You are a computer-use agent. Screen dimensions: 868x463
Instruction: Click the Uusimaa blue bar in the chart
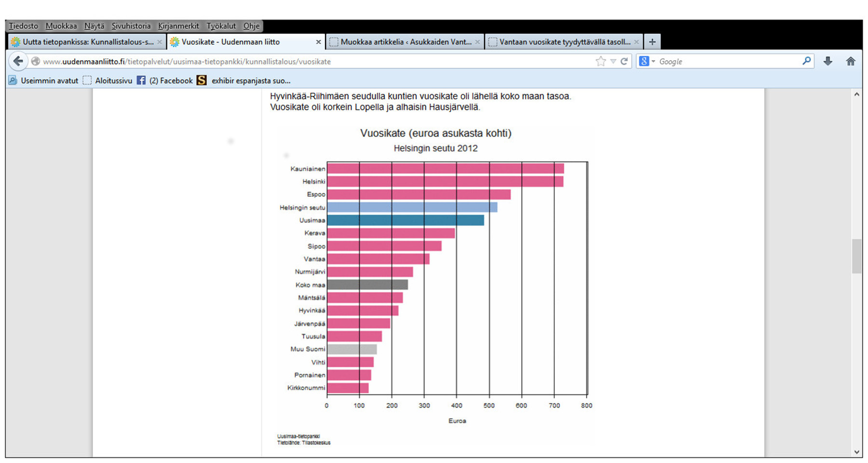click(405, 220)
